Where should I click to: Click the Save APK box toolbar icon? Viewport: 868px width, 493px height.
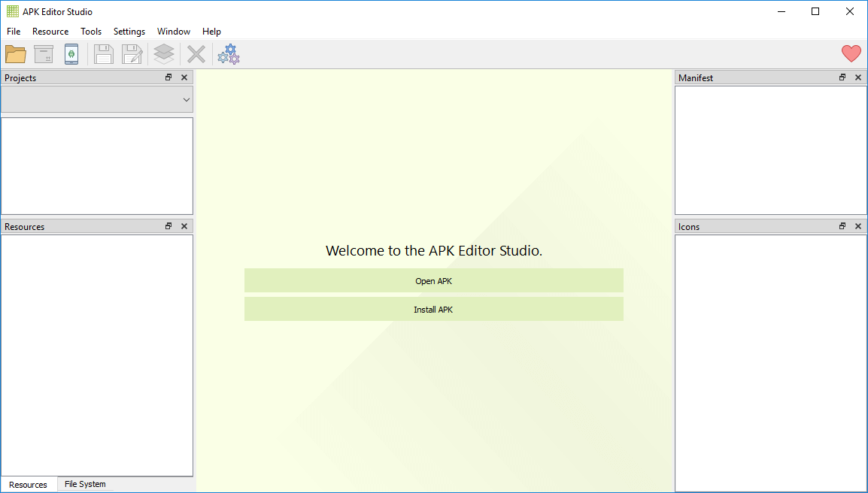pos(44,54)
